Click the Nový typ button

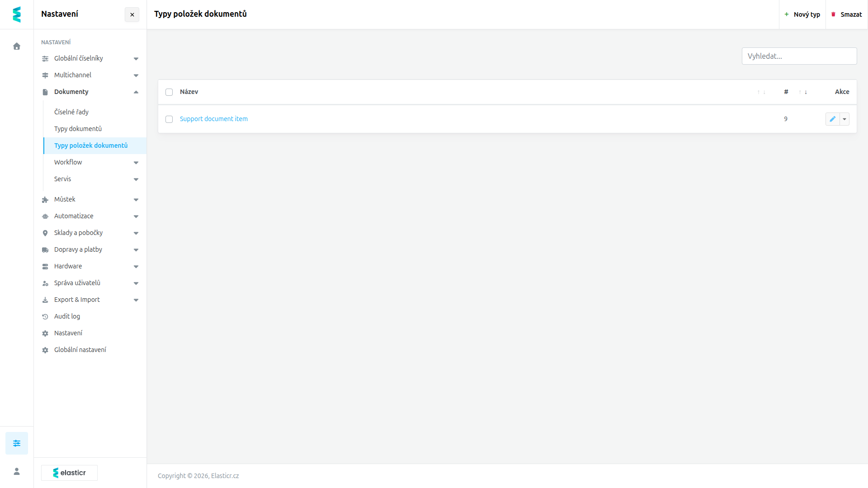pos(802,14)
